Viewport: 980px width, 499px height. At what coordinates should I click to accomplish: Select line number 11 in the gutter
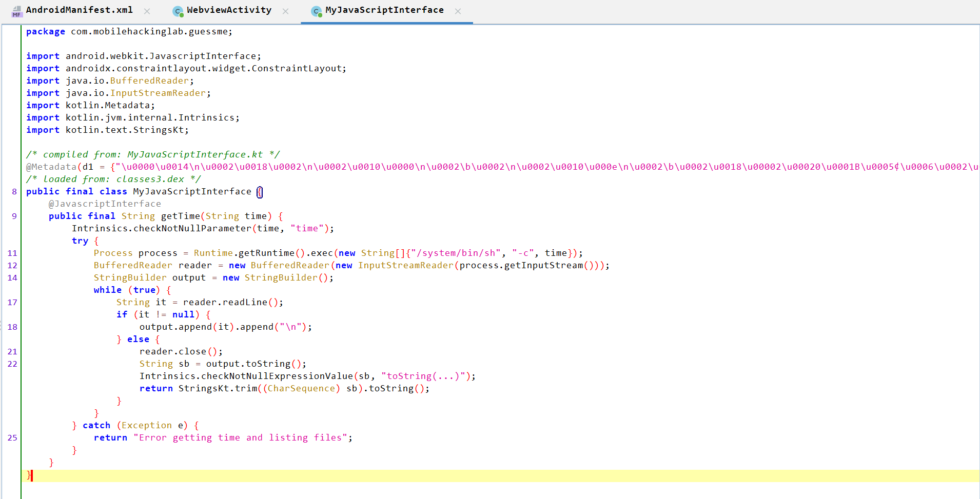[x=12, y=253]
